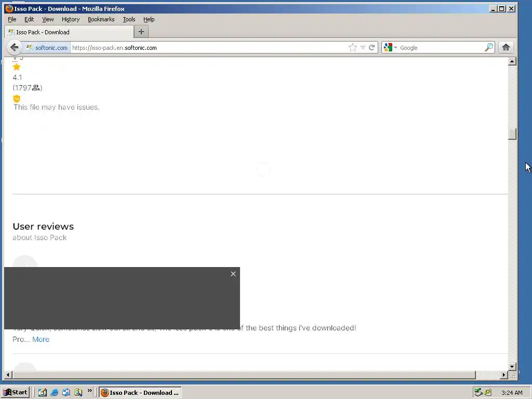Reload the page with the refresh icon
The width and height of the screenshot is (532, 399).
pyautogui.click(x=372, y=47)
